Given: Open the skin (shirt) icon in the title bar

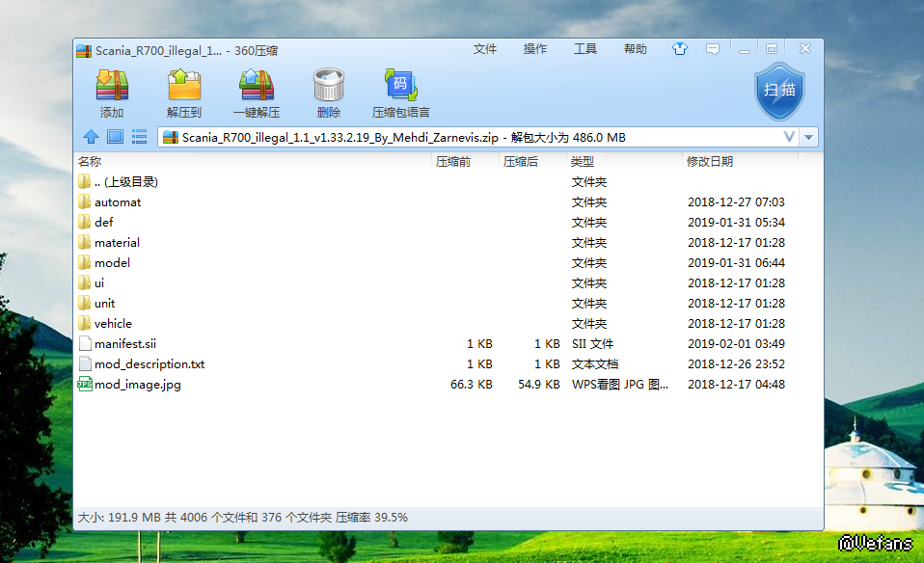Looking at the screenshot, I should tap(681, 49).
